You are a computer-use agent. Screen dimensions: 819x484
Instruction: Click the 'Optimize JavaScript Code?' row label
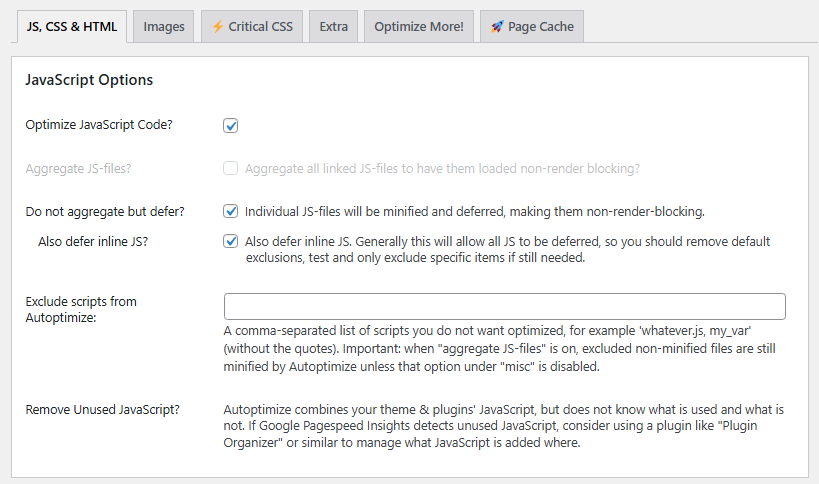point(96,126)
